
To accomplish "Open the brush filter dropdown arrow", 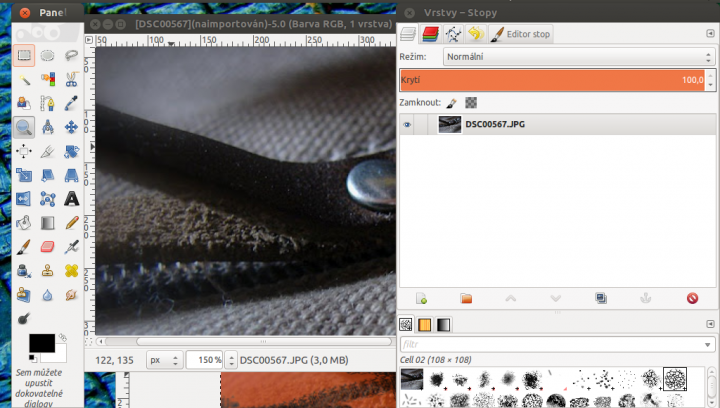I will tap(708, 344).
